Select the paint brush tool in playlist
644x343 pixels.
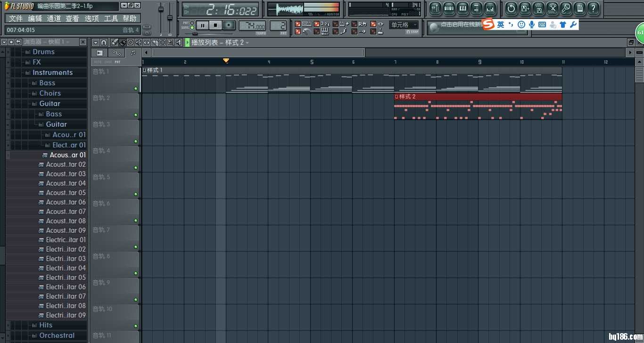(123, 42)
